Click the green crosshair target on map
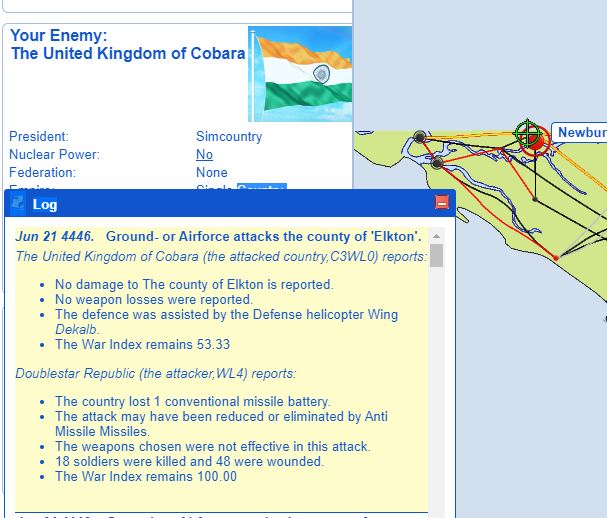 (527, 134)
